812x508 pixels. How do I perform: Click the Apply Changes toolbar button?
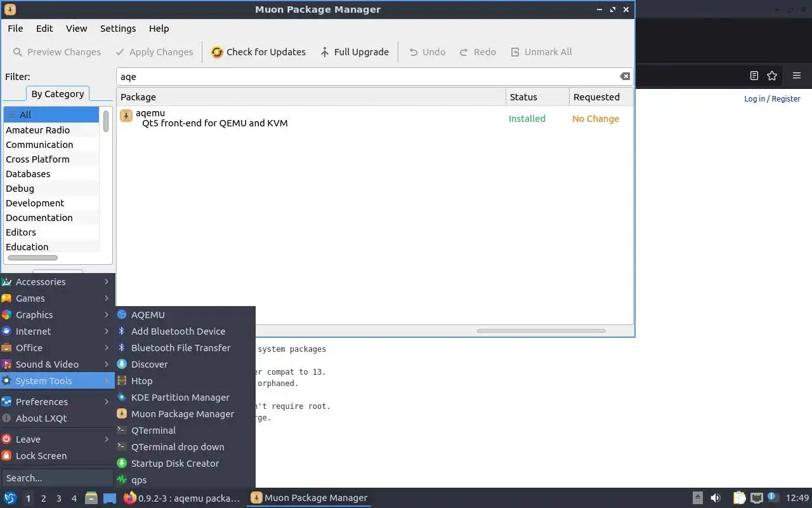pos(154,52)
